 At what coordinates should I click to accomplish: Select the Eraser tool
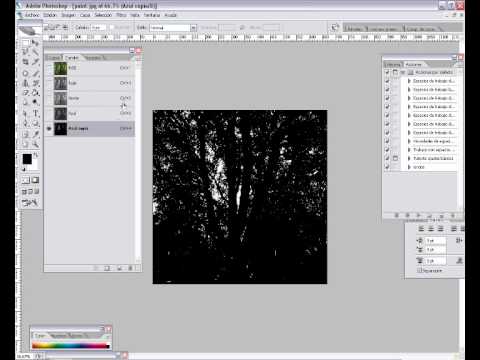pyautogui.click(x=26, y=93)
